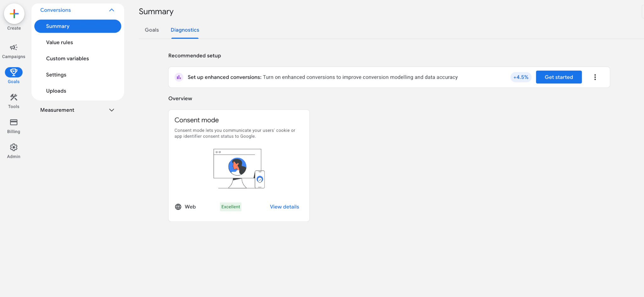Viewport: 644px width, 297px height.
Task: Open Custom variables
Action: [67, 58]
